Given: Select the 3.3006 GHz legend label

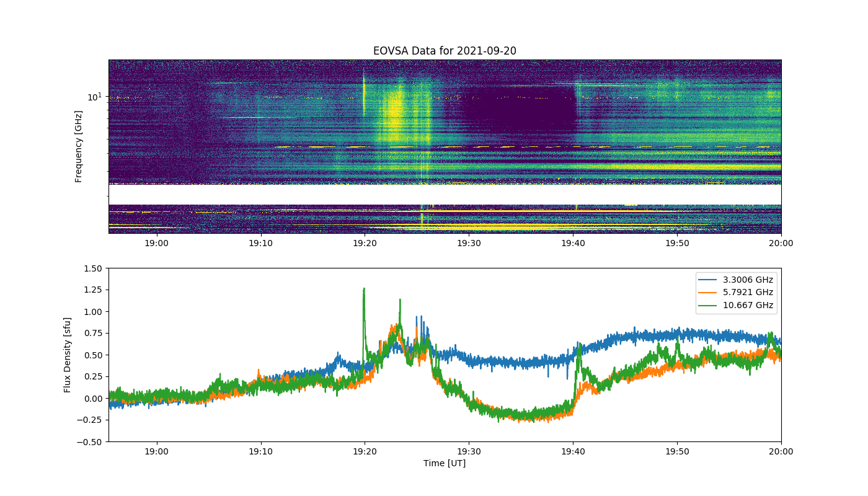Looking at the screenshot, I should point(748,280).
